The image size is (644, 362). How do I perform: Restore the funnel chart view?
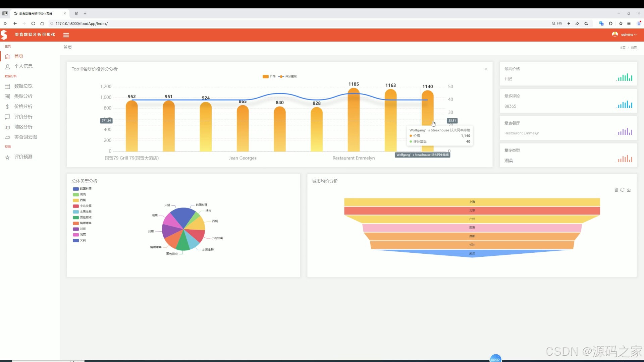click(622, 190)
